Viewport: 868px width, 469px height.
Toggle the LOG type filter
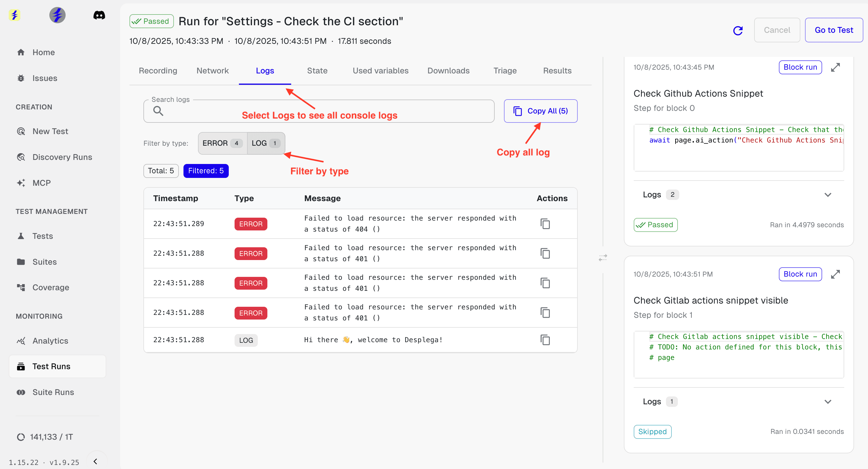[266, 143]
